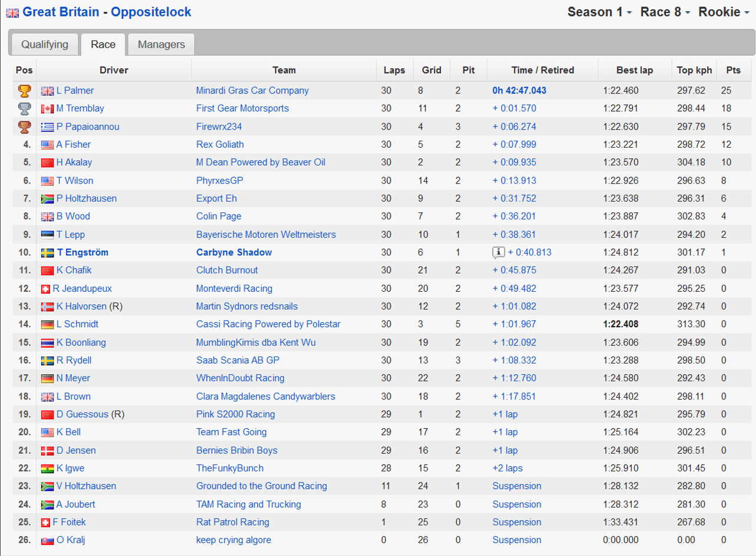Click the Top kph column header
Screen dimensions: 756x556
pyautogui.click(x=694, y=70)
